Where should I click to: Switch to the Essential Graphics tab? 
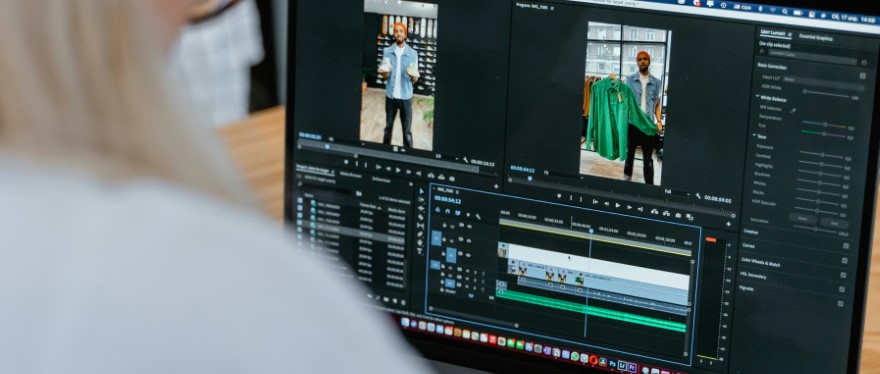(815, 38)
